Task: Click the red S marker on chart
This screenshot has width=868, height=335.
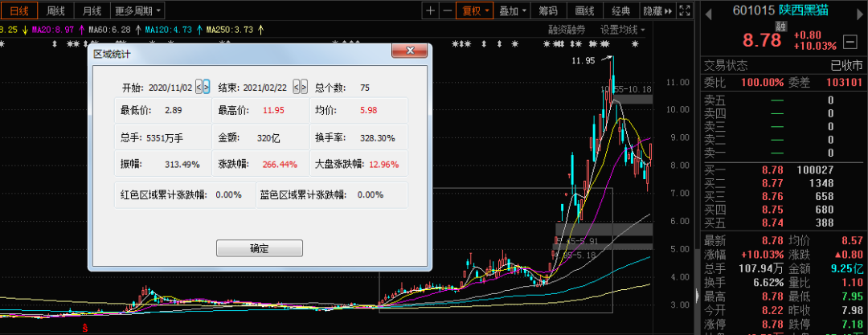Action: click(85, 327)
